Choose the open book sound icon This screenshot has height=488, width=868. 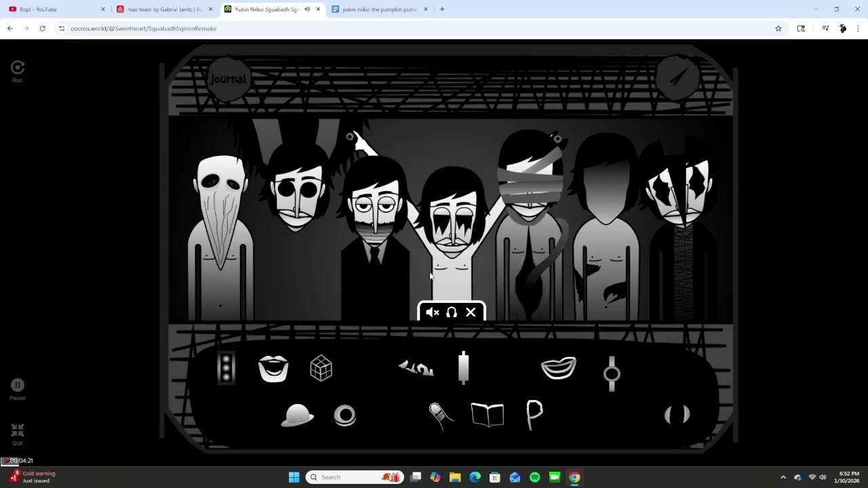coord(488,415)
